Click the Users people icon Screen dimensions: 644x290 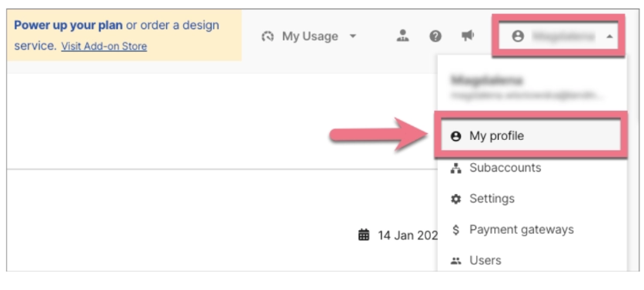456,261
